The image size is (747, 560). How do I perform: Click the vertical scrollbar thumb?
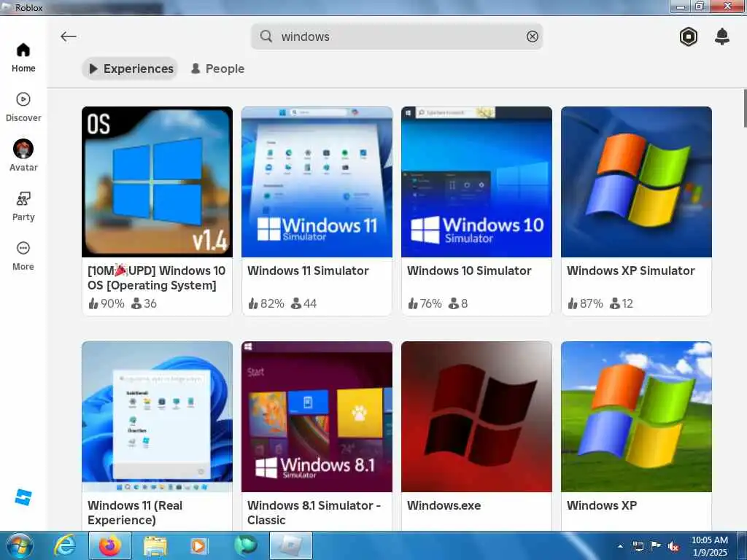pyautogui.click(x=745, y=108)
